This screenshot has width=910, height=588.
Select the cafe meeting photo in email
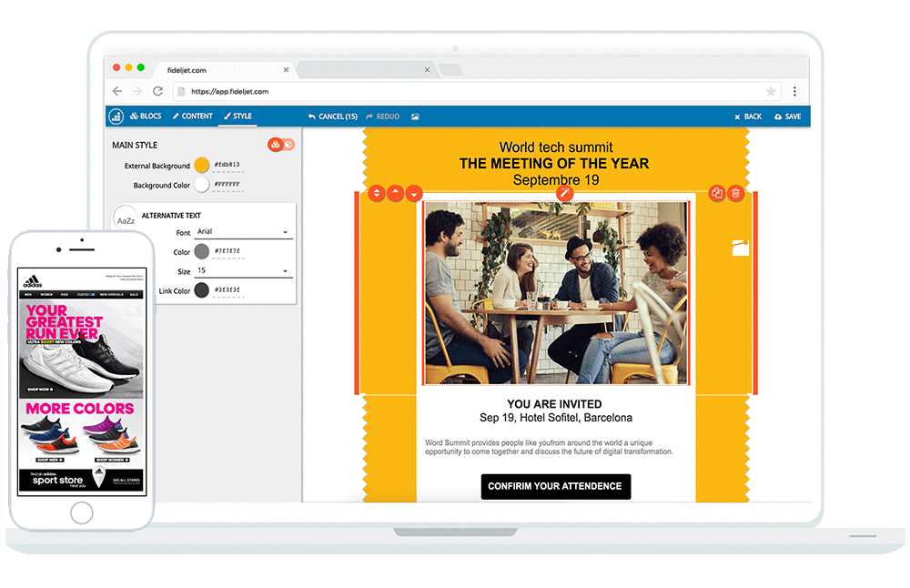(556, 292)
